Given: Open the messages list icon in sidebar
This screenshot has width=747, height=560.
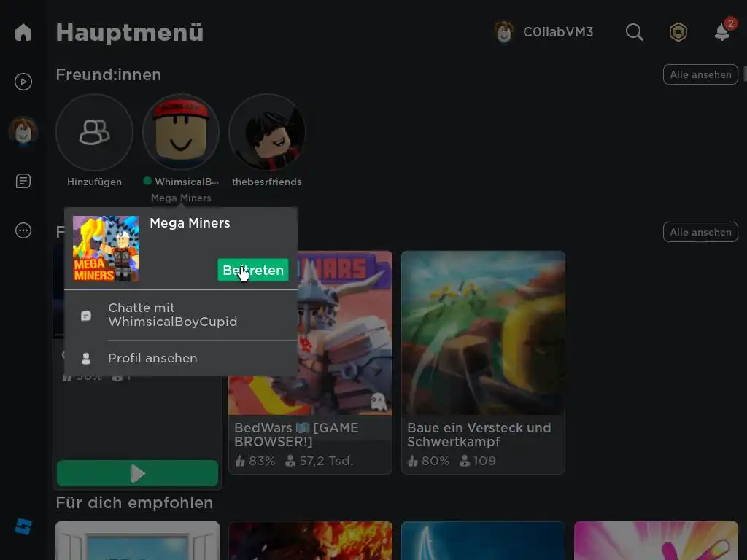Looking at the screenshot, I should click(x=23, y=181).
